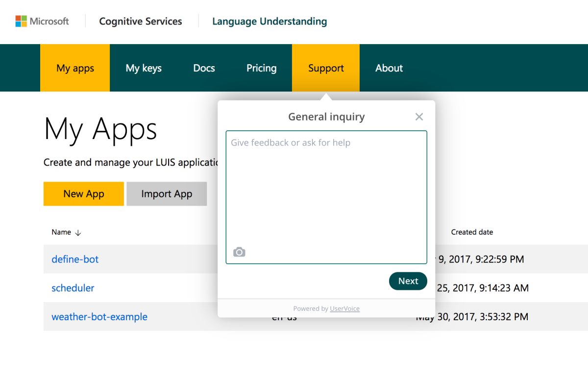Image resolution: width=588 pixels, height=377 pixels.
Task: Click the New App button
Action: [x=84, y=194]
